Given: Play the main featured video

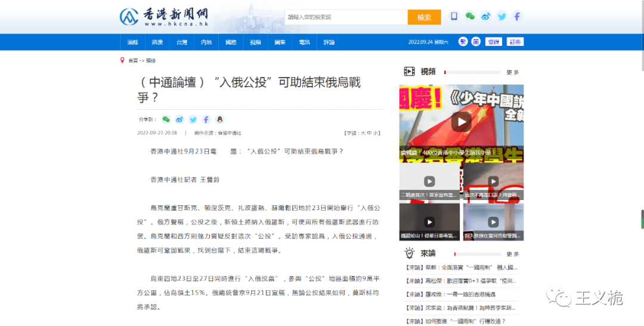Looking at the screenshot, I should [x=461, y=122].
